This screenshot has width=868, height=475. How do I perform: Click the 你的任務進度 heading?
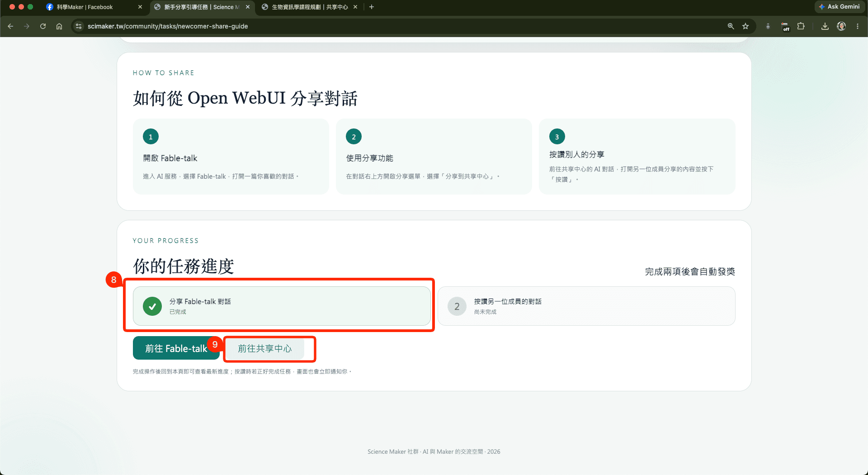pos(183,266)
